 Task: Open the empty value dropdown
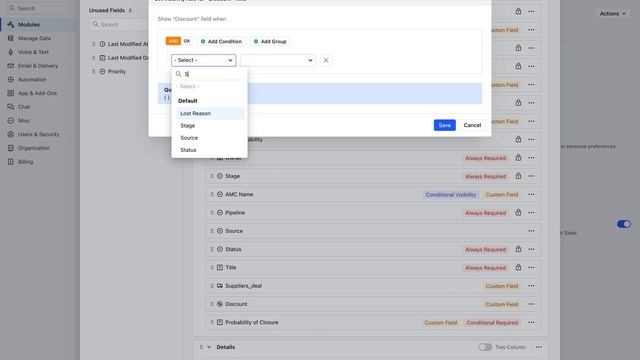click(x=278, y=60)
